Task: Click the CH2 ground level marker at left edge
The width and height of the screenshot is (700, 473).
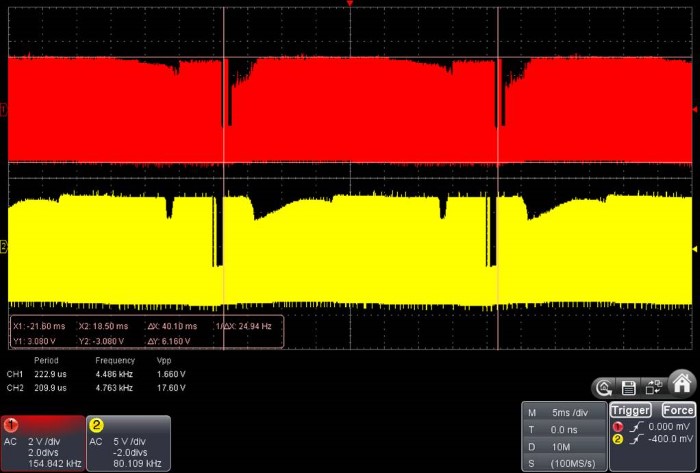Action: click(4, 246)
